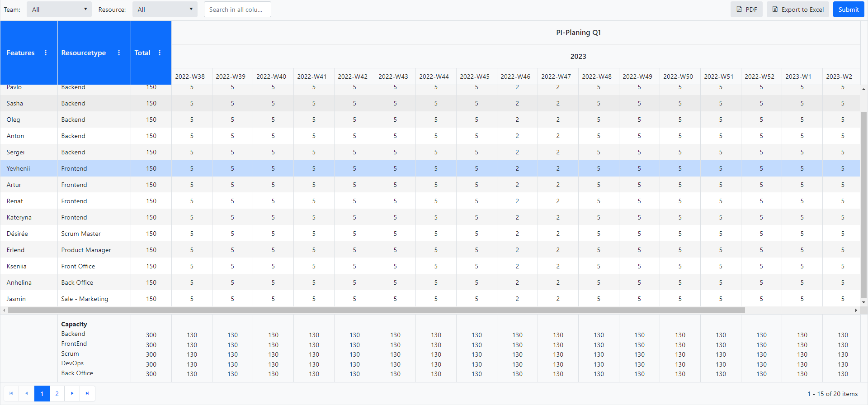Click the 2022-W46 cell for Erlend
This screenshot has width=868, height=406.
coord(517,250)
